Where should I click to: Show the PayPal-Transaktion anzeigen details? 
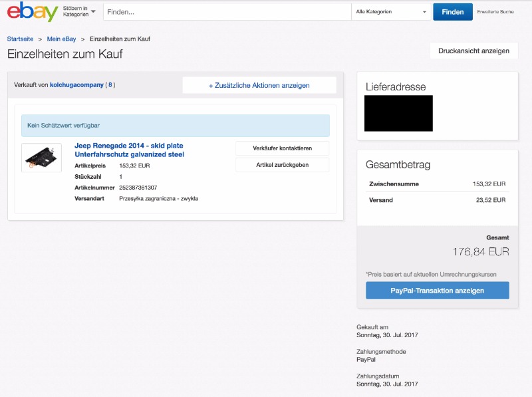437,291
